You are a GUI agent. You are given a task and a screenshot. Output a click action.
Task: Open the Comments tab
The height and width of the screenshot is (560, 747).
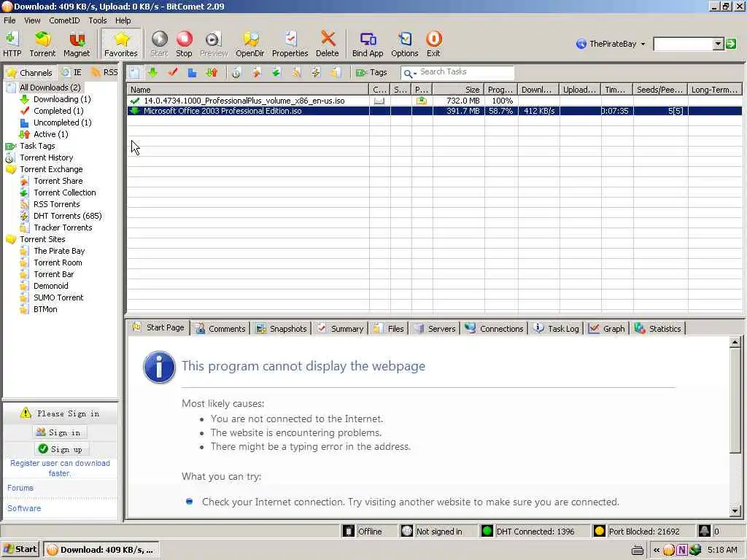[220, 329]
